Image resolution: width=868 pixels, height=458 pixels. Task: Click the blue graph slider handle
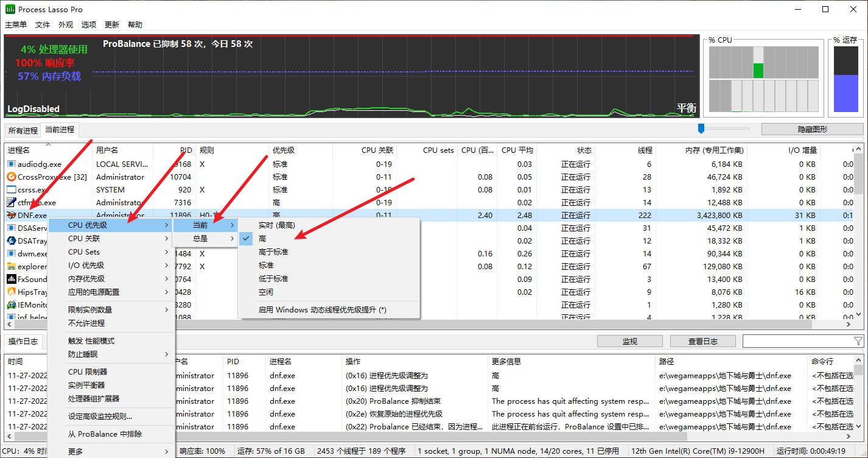pos(701,129)
